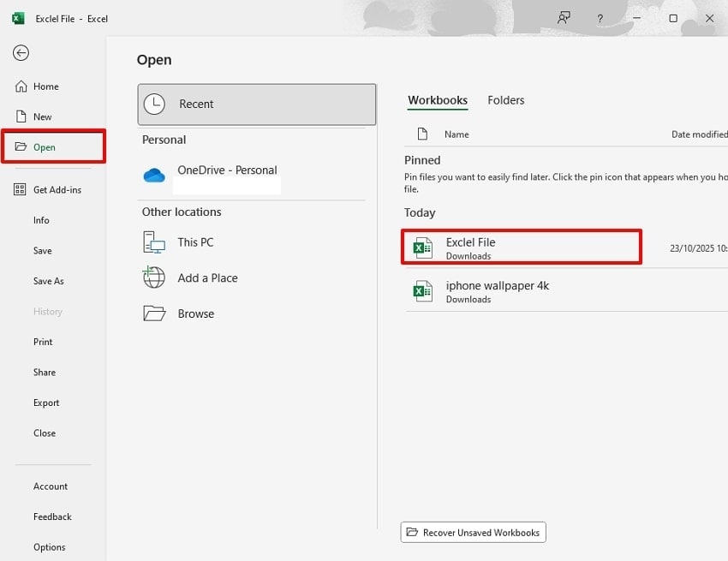Open Excel Options from the sidebar
Screen dimensions: 728x561
[x=50, y=546]
